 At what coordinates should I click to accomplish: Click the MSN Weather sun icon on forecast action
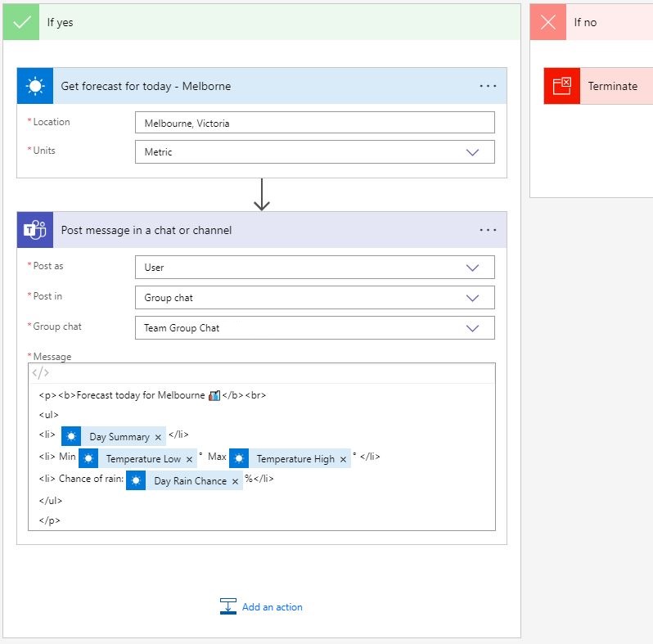pos(35,86)
